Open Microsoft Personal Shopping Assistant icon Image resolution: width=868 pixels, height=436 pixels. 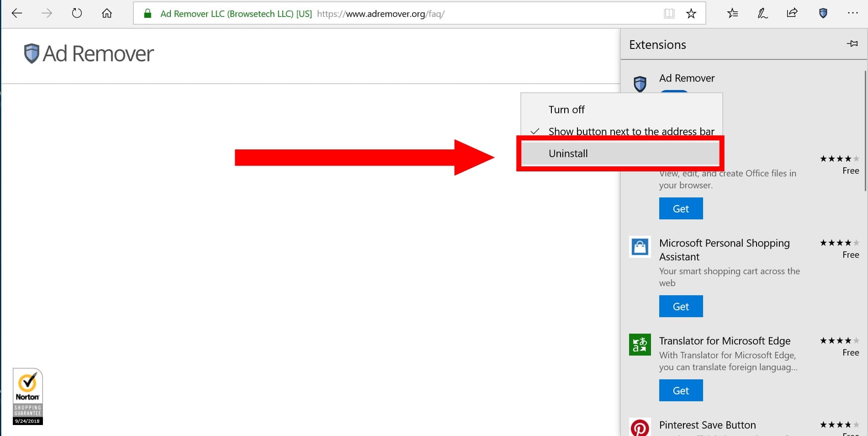click(640, 247)
